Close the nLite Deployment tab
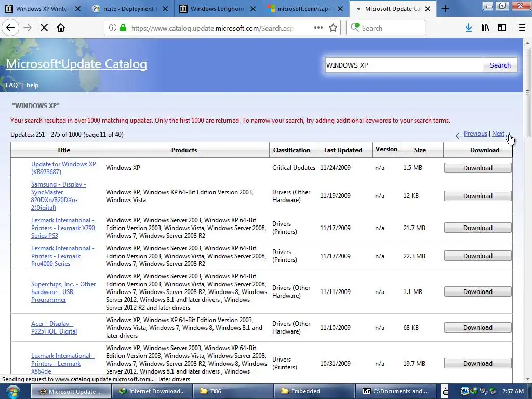 pyautogui.click(x=165, y=9)
